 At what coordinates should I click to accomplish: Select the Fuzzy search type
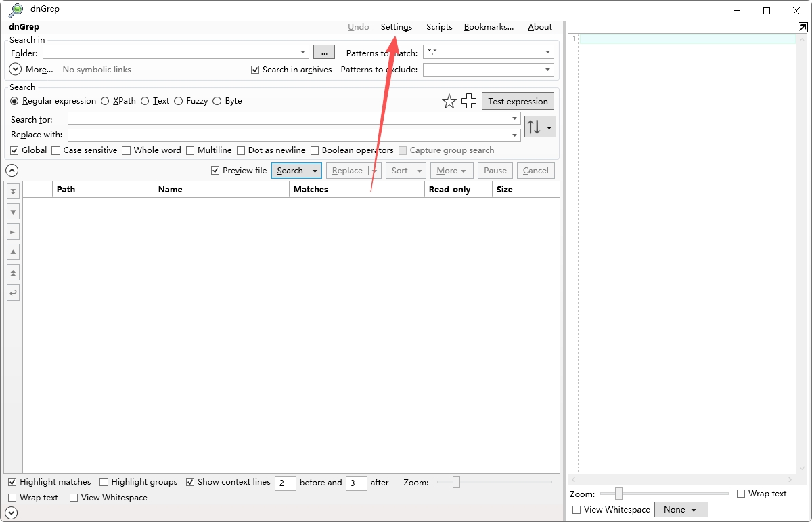191,101
